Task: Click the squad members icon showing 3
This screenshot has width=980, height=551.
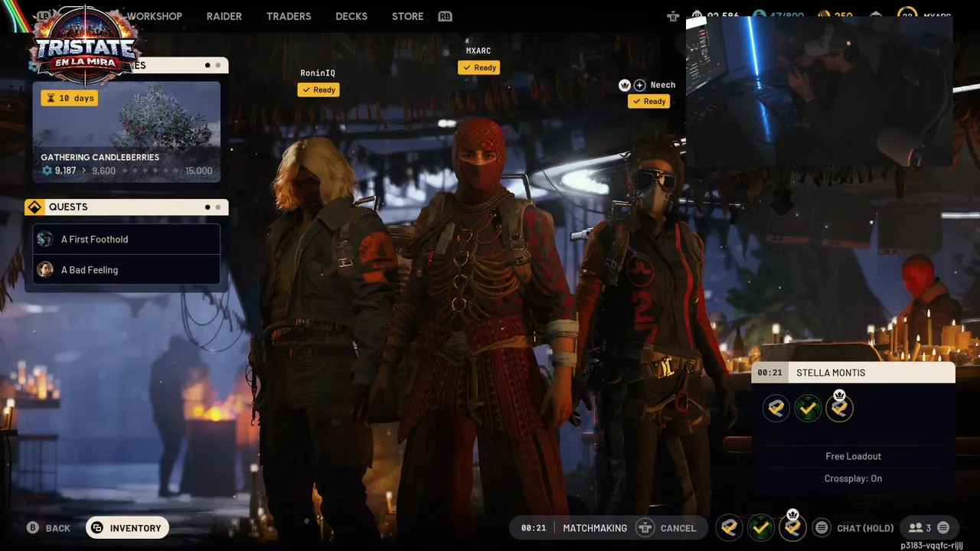Action: pos(919,527)
